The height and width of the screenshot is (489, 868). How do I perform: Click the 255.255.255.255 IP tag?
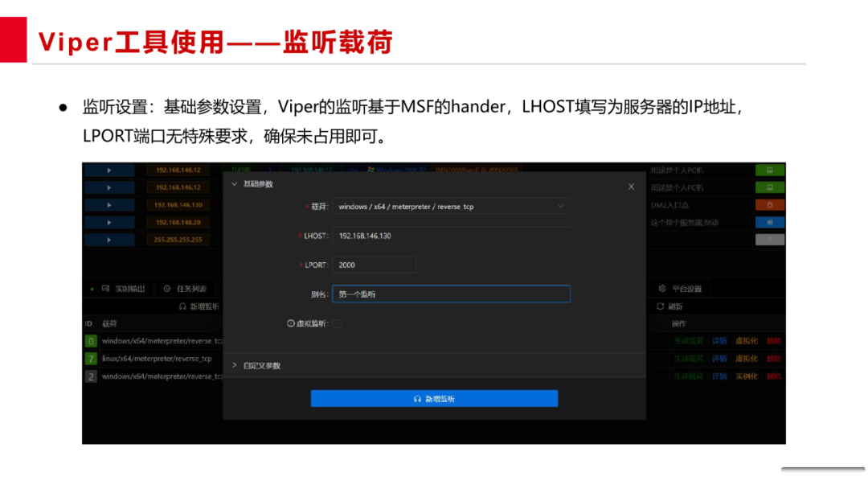pos(178,240)
